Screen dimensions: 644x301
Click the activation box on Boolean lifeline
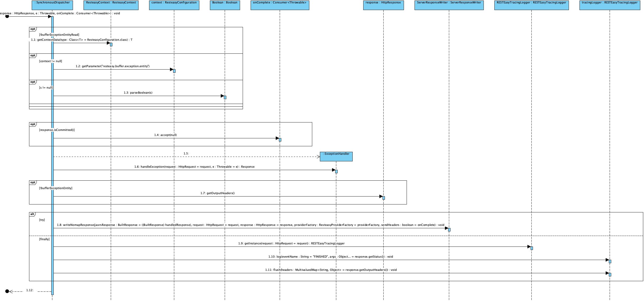pyautogui.click(x=225, y=97)
